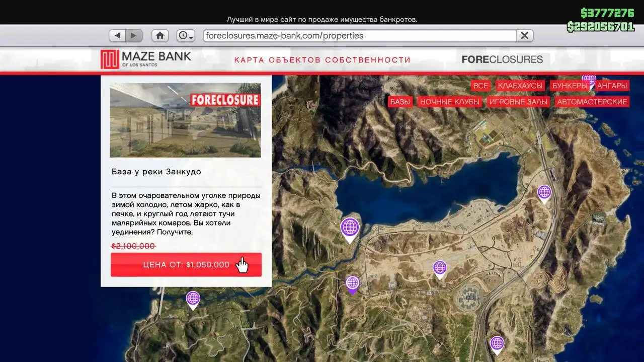Filter the map by БУНКЕРЫ
Viewport: 644px width, 362px height.
(570, 86)
